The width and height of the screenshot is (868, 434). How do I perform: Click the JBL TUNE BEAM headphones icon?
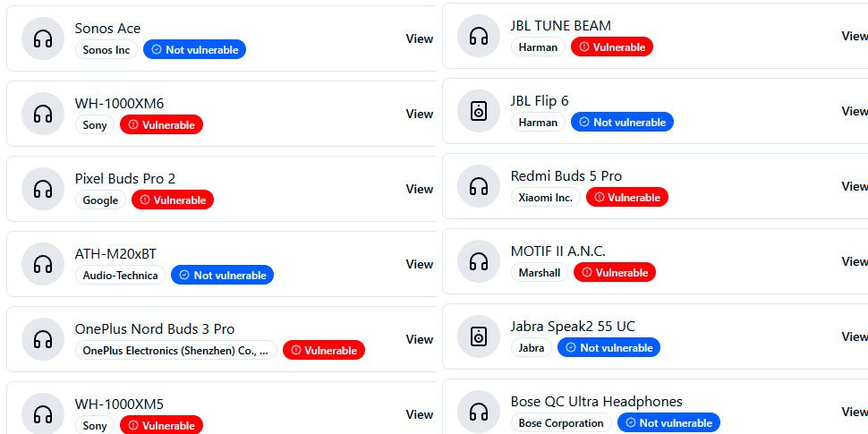(x=478, y=37)
